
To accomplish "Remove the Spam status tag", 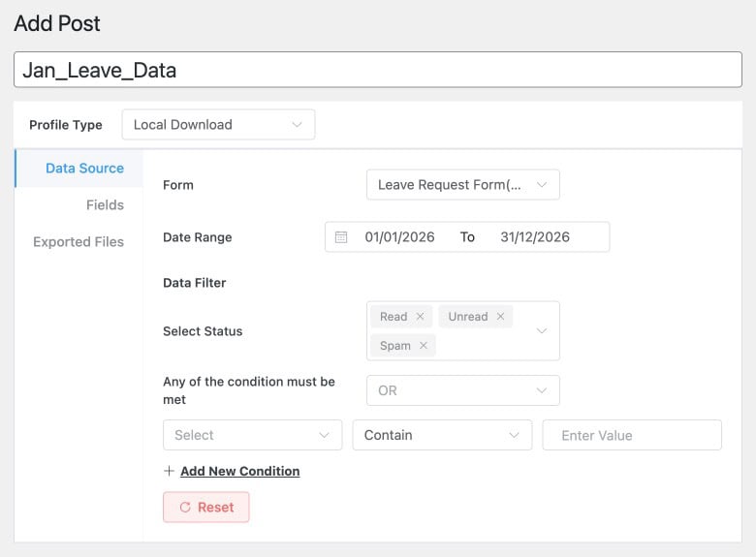I will [x=424, y=346].
